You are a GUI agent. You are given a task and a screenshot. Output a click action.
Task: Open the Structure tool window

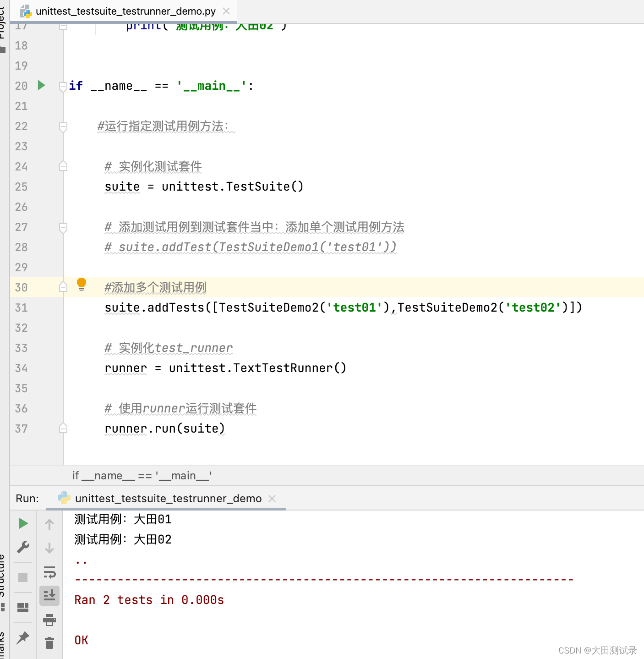pyautogui.click(x=3, y=573)
